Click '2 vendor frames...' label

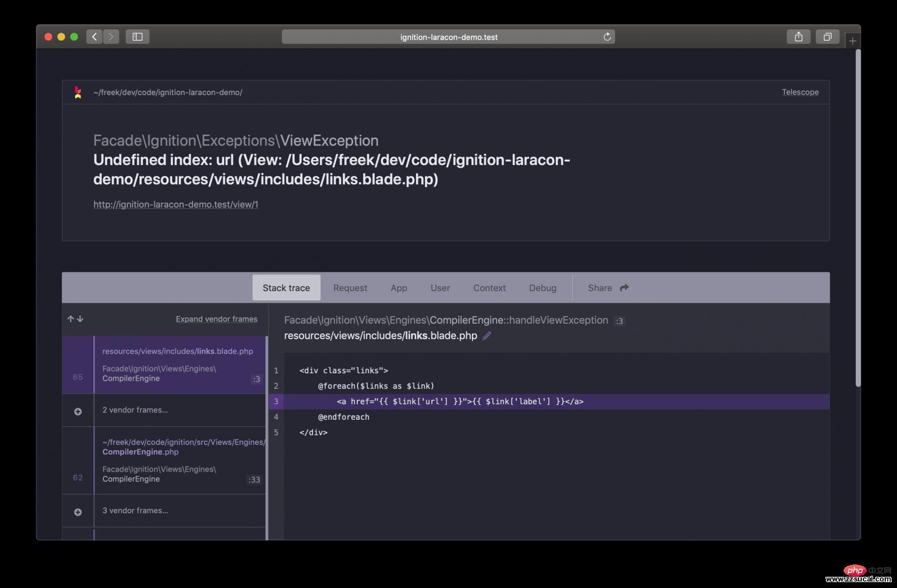tap(135, 410)
